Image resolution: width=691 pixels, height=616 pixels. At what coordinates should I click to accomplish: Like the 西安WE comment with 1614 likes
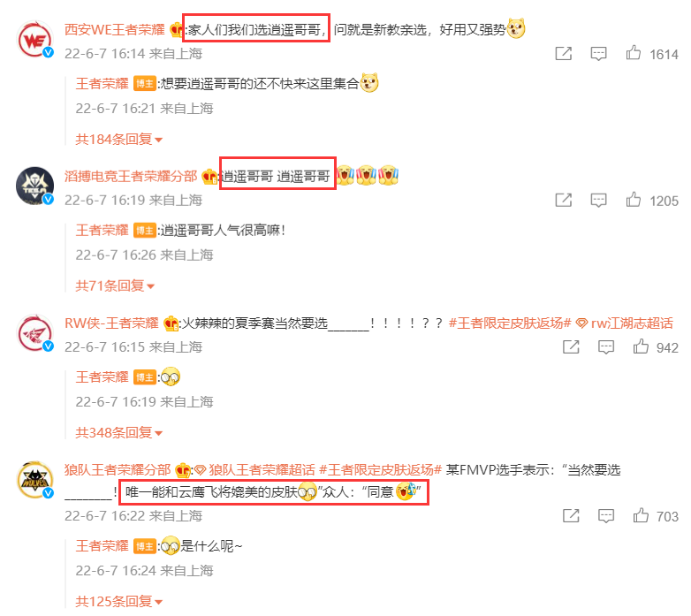click(634, 53)
